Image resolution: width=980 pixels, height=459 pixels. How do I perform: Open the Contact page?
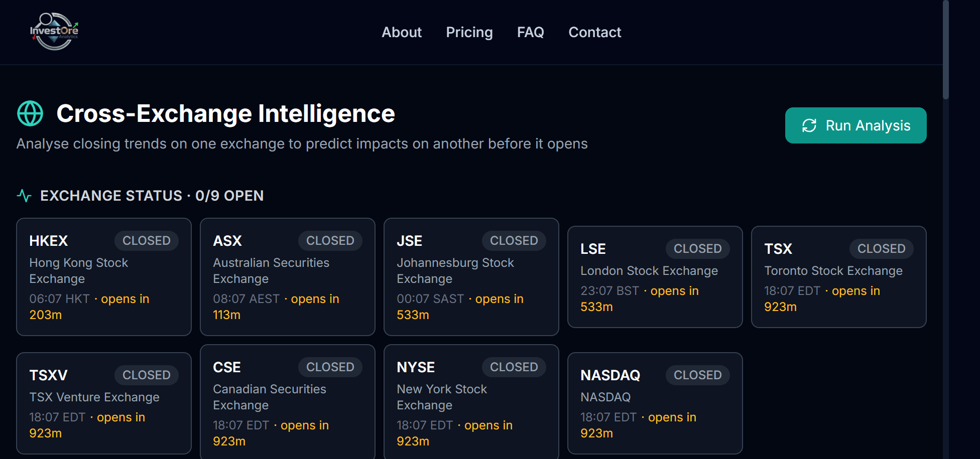pyautogui.click(x=595, y=32)
